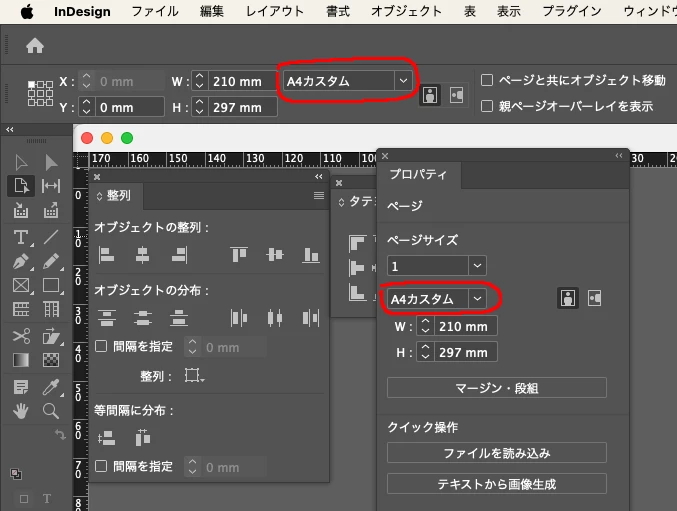Click W field 210 mm in Properties
The width and height of the screenshot is (677, 511).
465,326
